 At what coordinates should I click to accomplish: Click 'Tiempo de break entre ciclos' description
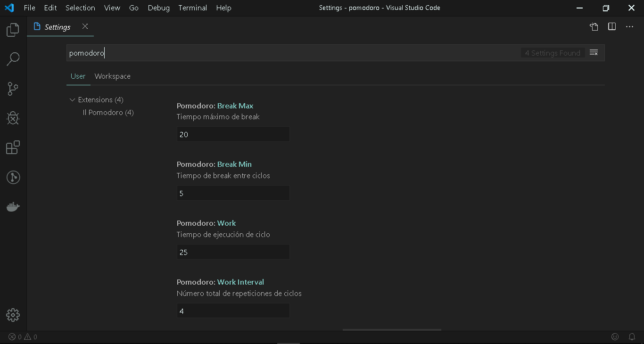pos(223,176)
